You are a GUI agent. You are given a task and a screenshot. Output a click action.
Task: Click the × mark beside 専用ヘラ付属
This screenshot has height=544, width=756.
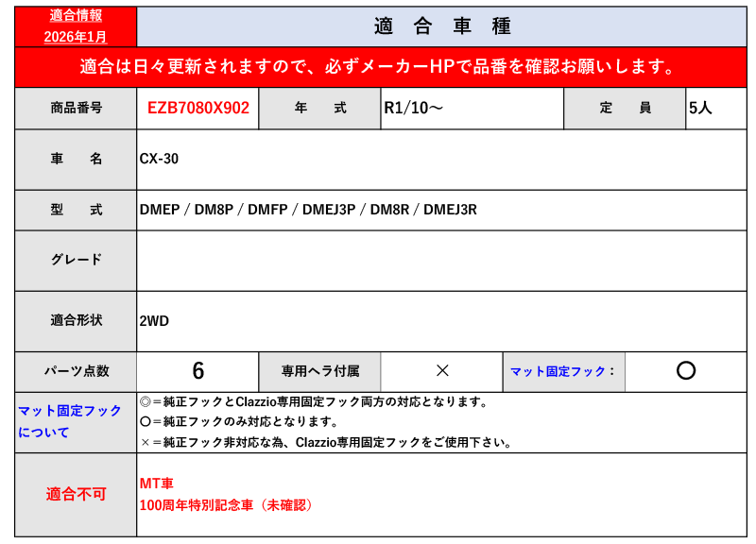click(x=441, y=371)
